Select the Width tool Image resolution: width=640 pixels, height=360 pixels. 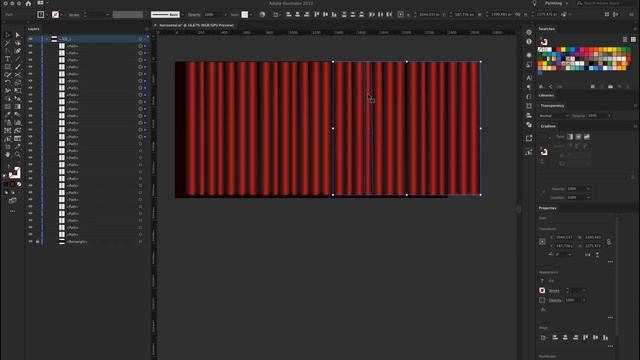coord(7,91)
